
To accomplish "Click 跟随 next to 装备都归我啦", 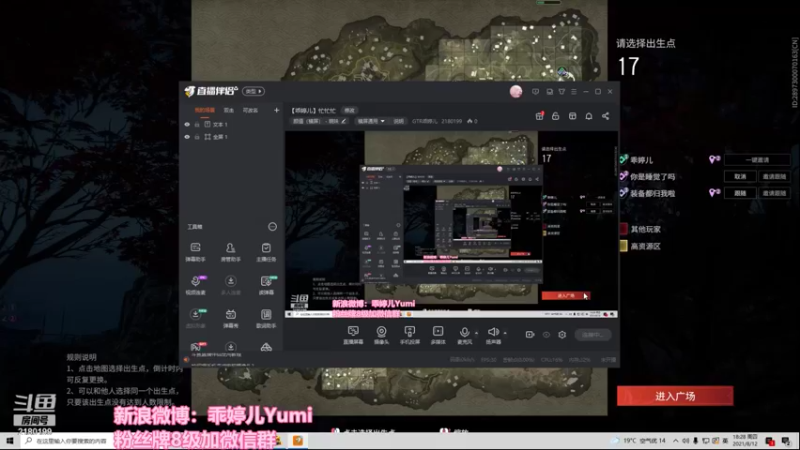I will [x=740, y=193].
